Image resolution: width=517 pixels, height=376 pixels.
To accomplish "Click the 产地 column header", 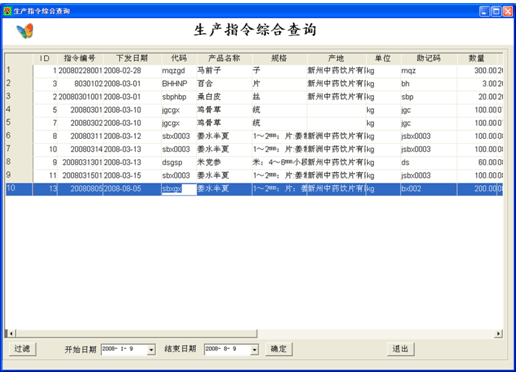I will [x=336, y=58].
